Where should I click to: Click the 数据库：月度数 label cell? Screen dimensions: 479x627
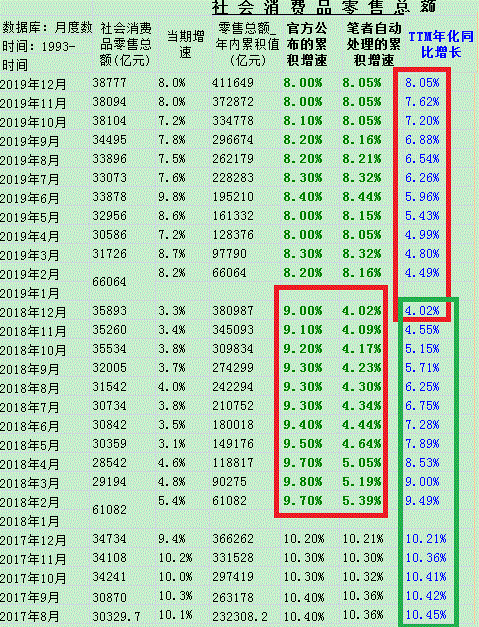(47, 28)
